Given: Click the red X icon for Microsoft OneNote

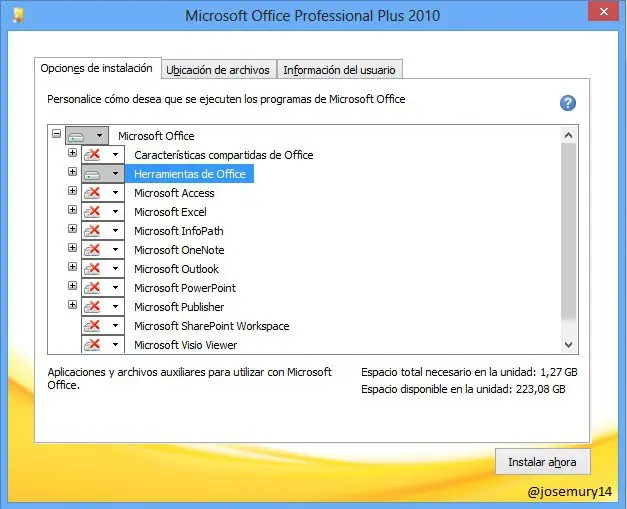Looking at the screenshot, I should pyautogui.click(x=92, y=250).
